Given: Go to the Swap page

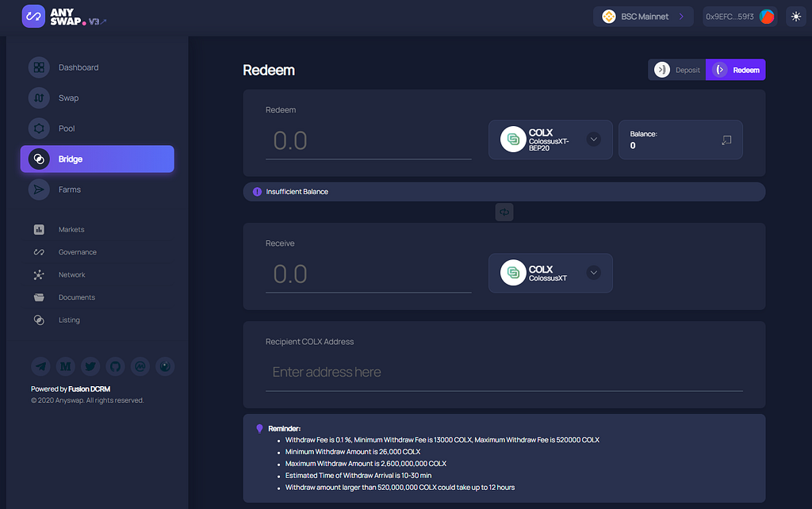Looking at the screenshot, I should 97,98.
